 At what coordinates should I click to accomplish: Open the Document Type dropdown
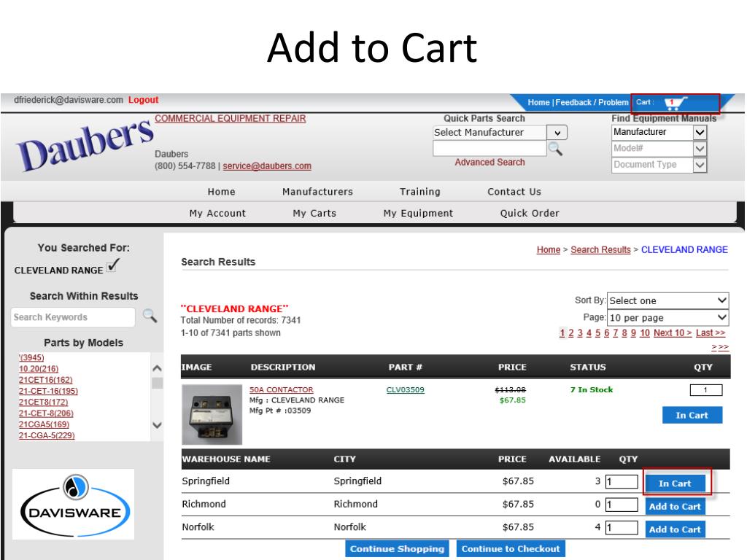pos(659,165)
